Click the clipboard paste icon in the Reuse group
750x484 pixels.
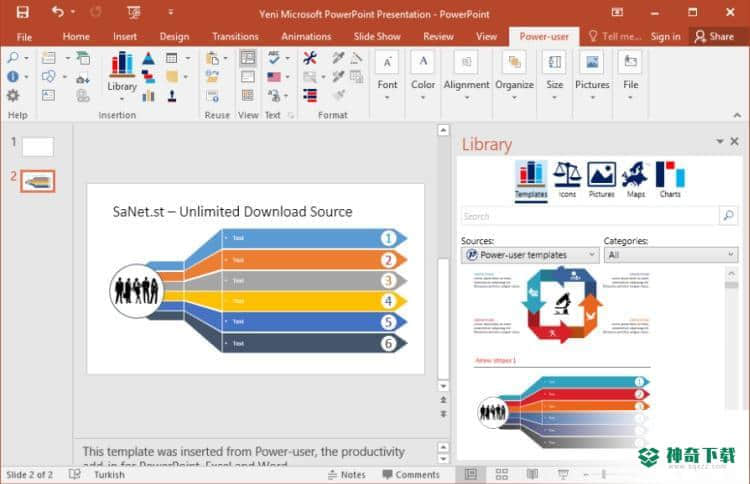tap(212, 58)
